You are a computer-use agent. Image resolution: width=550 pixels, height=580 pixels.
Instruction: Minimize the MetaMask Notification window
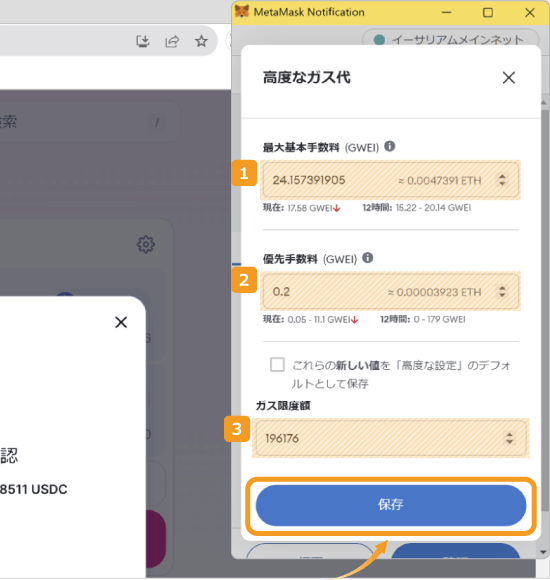(446, 12)
